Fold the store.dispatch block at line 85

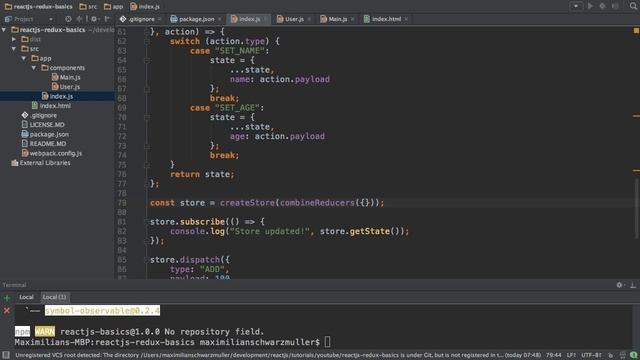coord(147,260)
